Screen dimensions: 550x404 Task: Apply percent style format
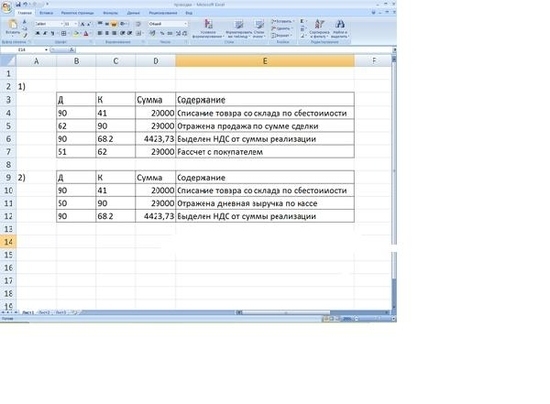coord(162,33)
